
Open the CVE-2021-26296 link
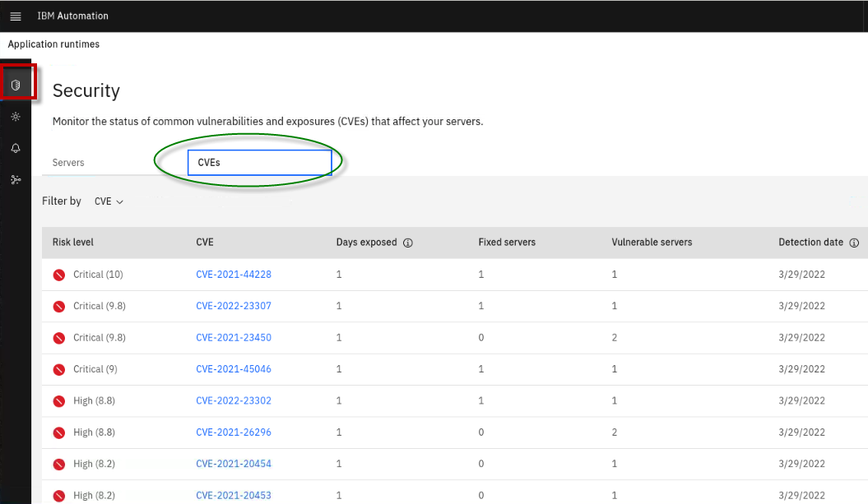pos(234,432)
